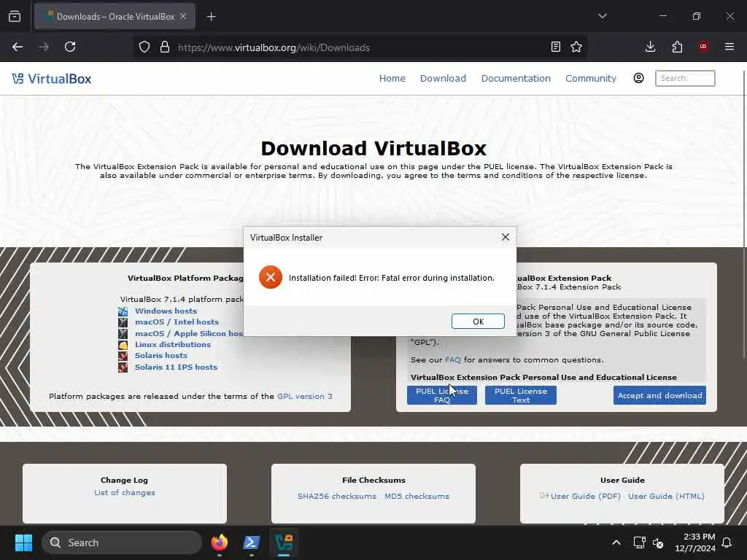This screenshot has height=560, width=747.
Task: Open the Firefox downloads panel icon
Action: (650, 47)
